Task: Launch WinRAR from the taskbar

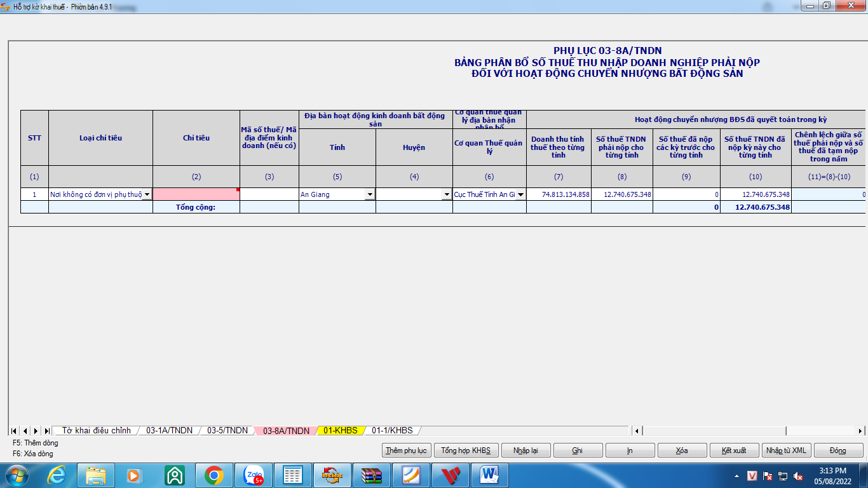Action: pos(372,475)
